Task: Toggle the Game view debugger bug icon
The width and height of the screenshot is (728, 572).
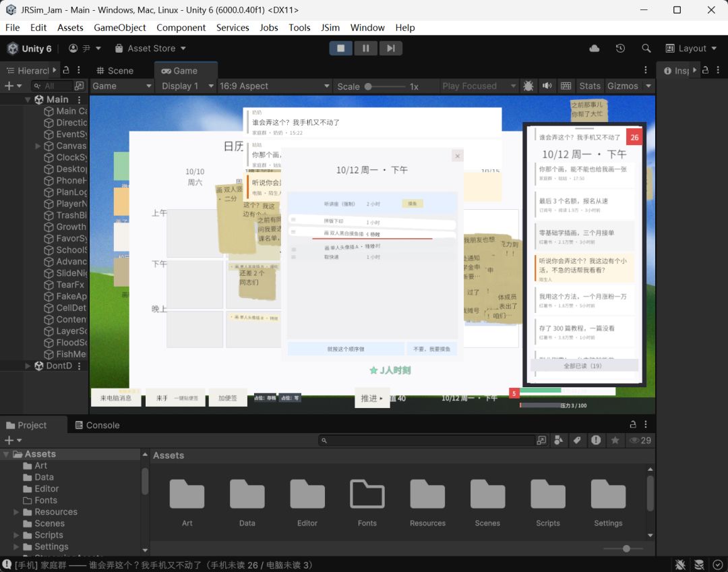Action: 528,86
